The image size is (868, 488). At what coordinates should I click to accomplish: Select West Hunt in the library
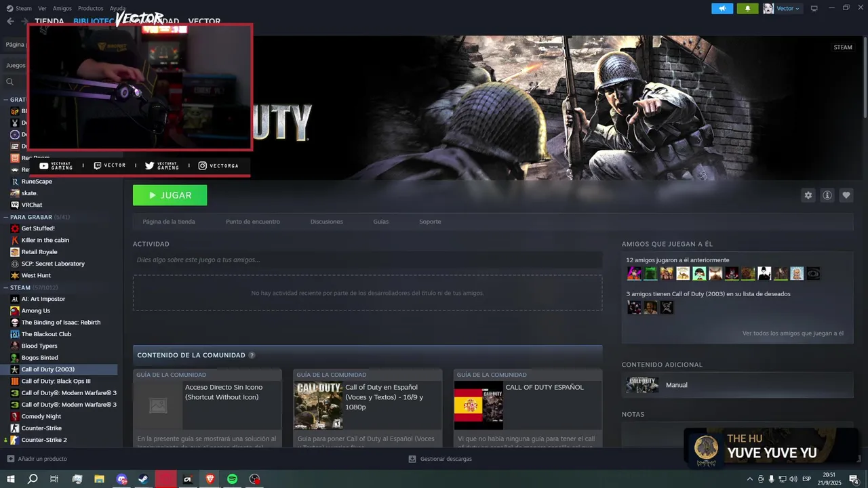pyautogui.click(x=36, y=275)
